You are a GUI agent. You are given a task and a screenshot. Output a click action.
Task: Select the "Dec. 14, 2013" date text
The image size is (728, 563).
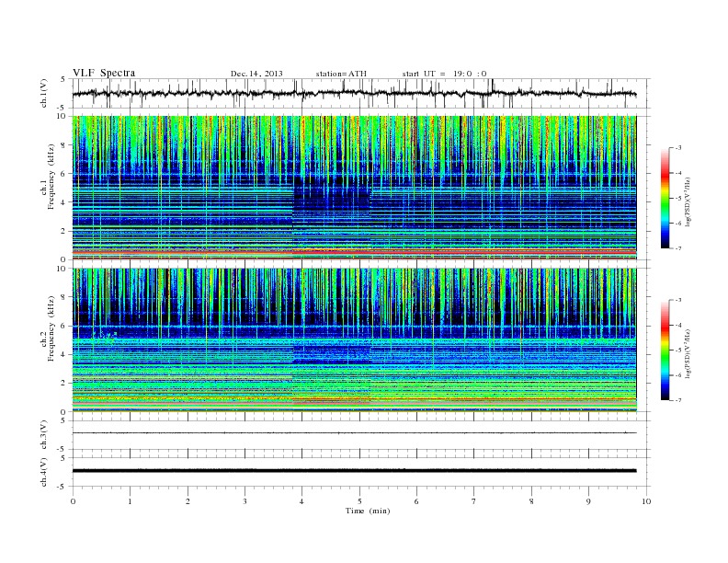click(256, 74)
